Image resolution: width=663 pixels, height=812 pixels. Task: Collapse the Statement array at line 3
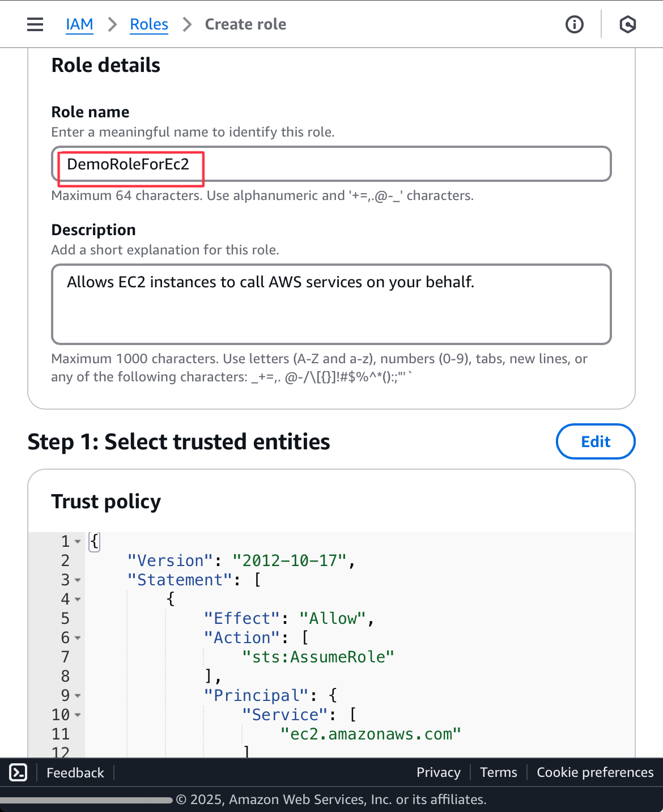coord(78,580)
